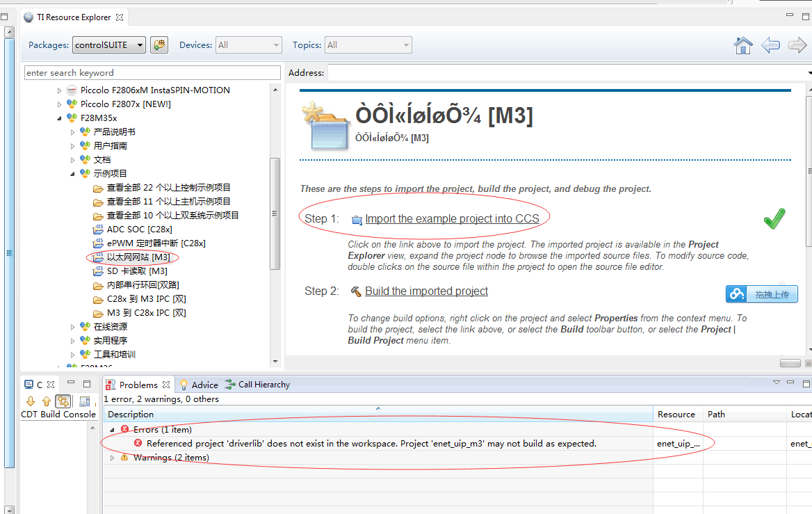Collapse the 示例项目 node
The width and height of the screenshot is (812, 514).
(72, 174)
